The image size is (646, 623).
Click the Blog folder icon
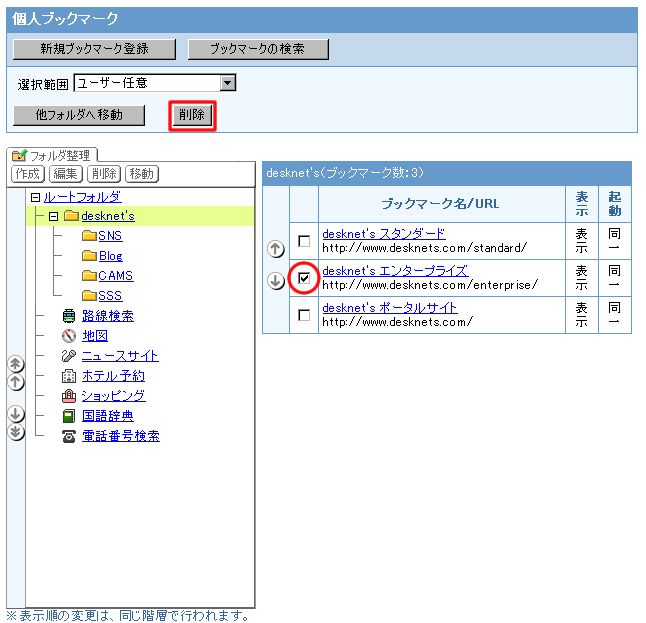[89, 256]
